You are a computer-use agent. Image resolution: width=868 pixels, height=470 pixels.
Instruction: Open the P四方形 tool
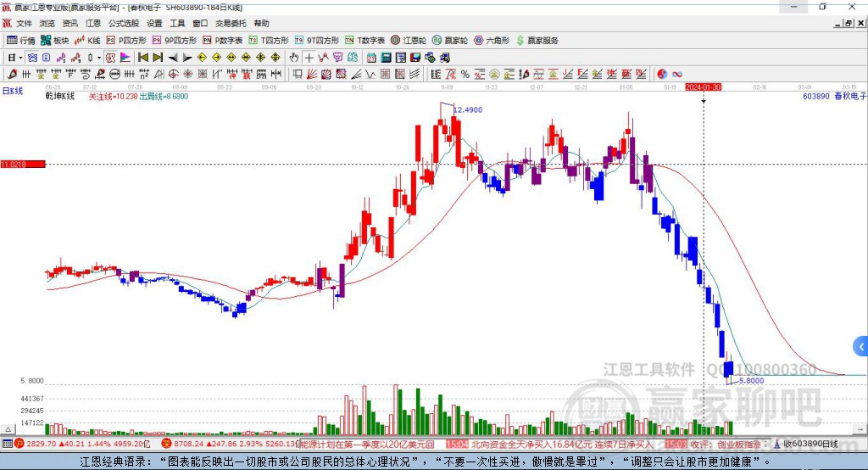tap(126, 41)
